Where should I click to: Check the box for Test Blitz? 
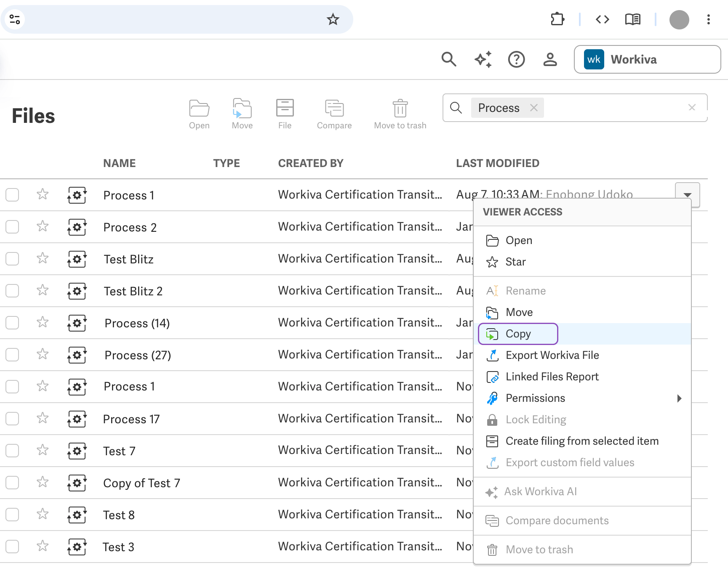(12, 259)
